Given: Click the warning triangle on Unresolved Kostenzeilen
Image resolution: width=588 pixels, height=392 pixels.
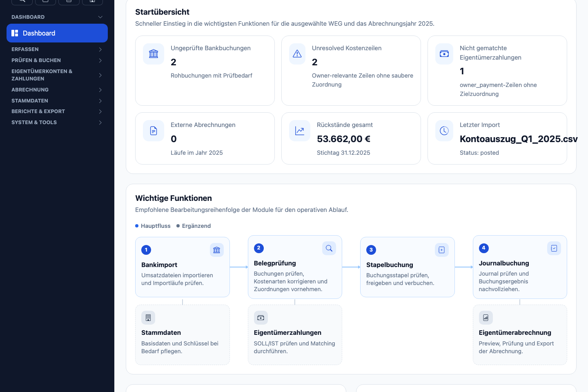Looking at the screenshot, I should click(297, 54).
